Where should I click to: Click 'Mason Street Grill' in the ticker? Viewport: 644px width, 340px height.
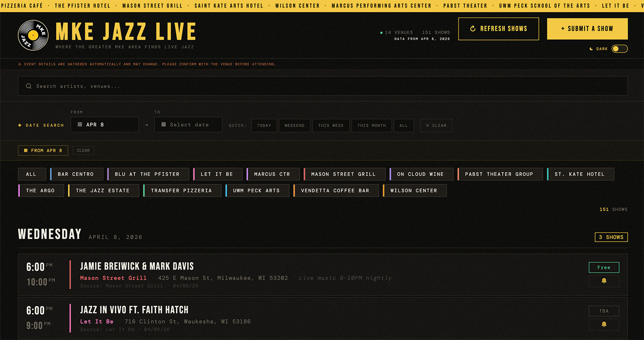pos(152,6)
